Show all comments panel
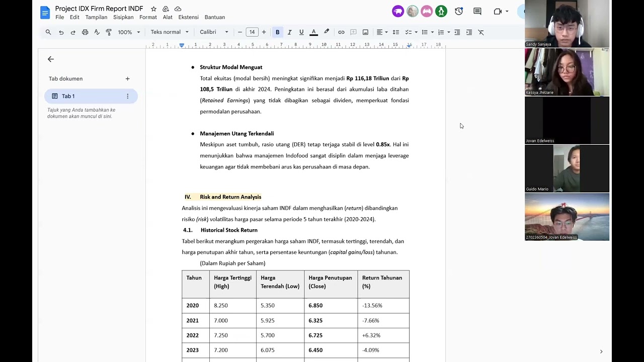644x362 pixels. (x=477, y=11)
